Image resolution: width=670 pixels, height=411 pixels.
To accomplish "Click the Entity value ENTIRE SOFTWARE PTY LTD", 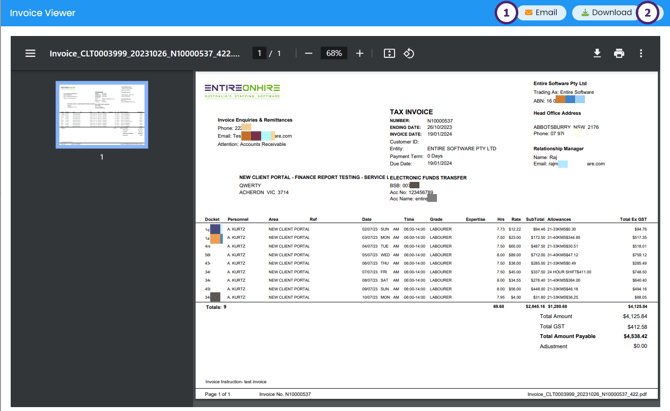I will tap(461, 149).
